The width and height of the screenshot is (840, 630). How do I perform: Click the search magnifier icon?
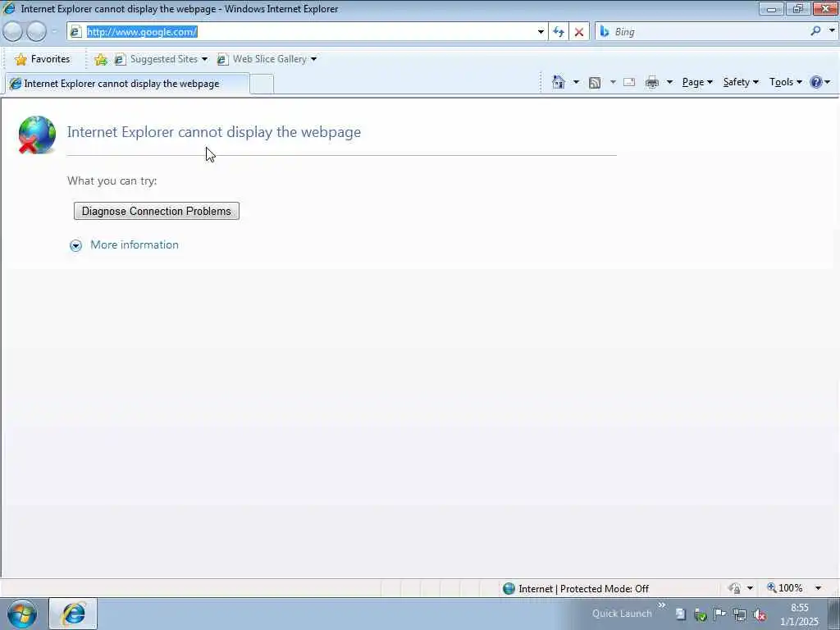pyautogui.click(x=816, y=31)
